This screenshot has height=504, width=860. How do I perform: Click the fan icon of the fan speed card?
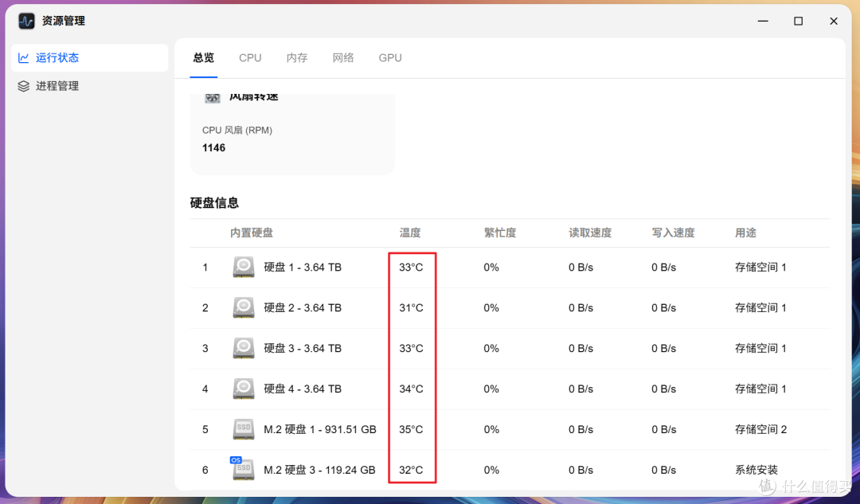click(x=213, y=98)
